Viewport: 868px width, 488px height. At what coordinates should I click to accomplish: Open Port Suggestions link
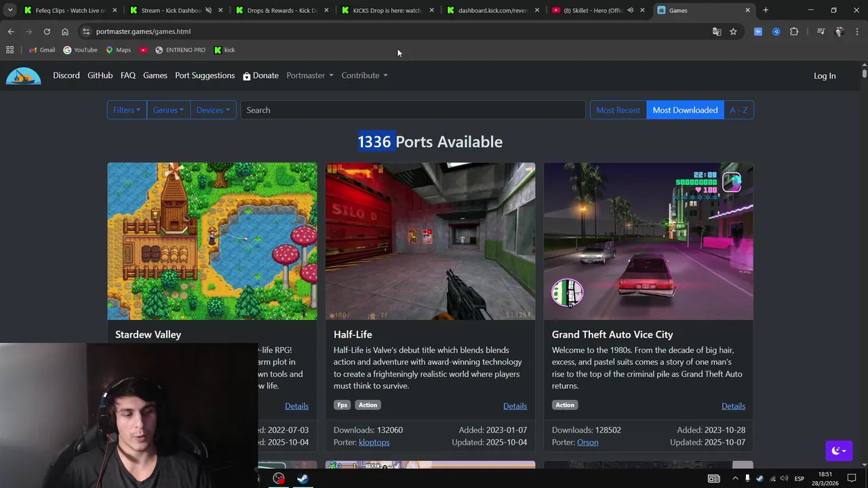tap(205, 75)
